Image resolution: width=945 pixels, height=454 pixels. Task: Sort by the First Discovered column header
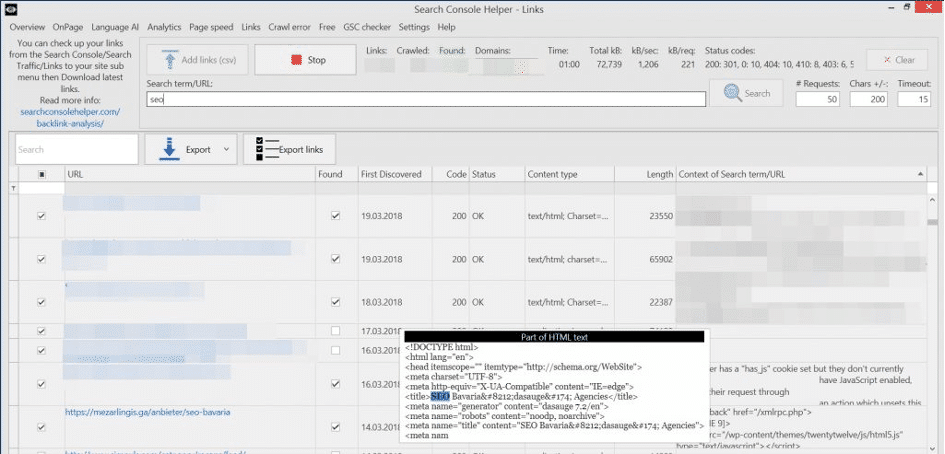pos(395,174)
